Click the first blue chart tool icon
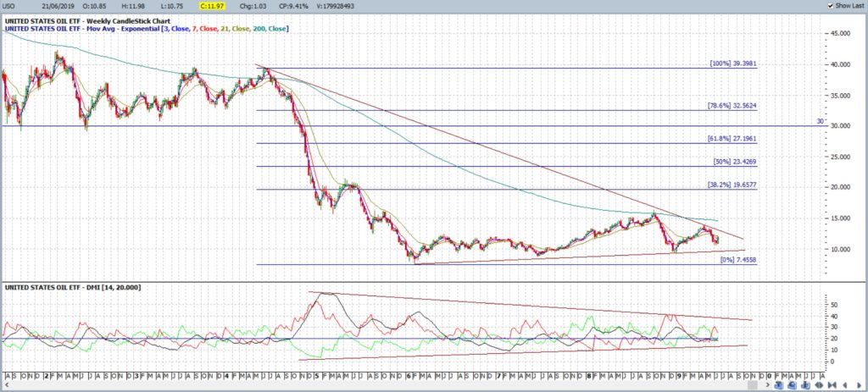 (779, 385)
